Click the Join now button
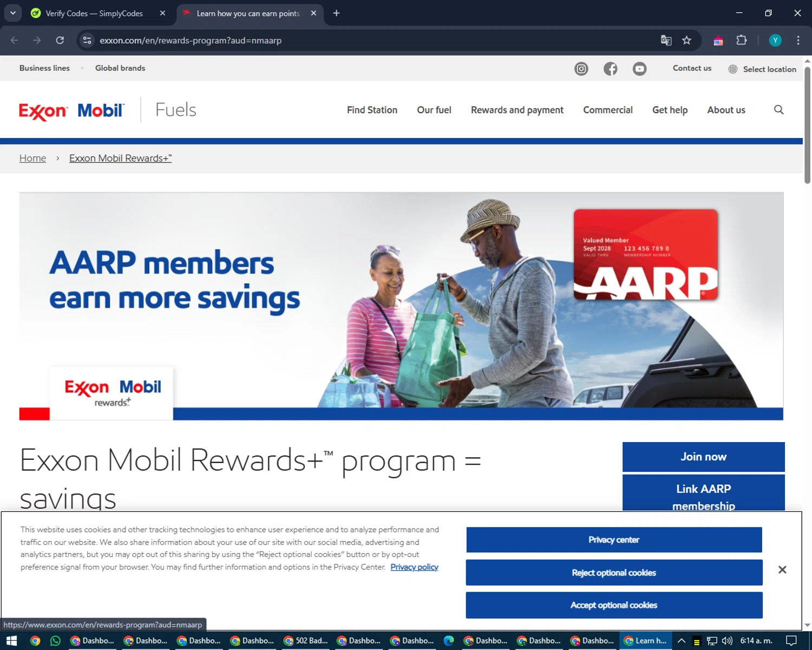 703,457
